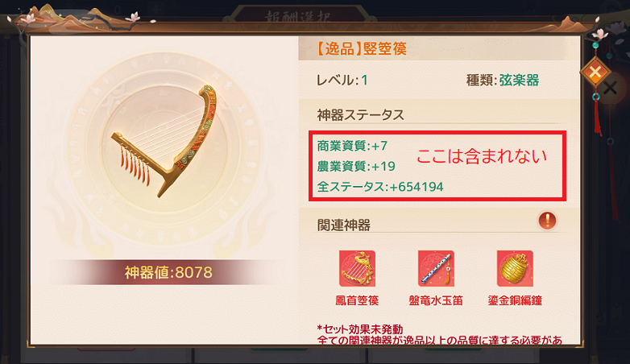The image size is (630, 364).
Task: Open the 鳳首箜篌 related artifact icon
Action: [357, 268]
